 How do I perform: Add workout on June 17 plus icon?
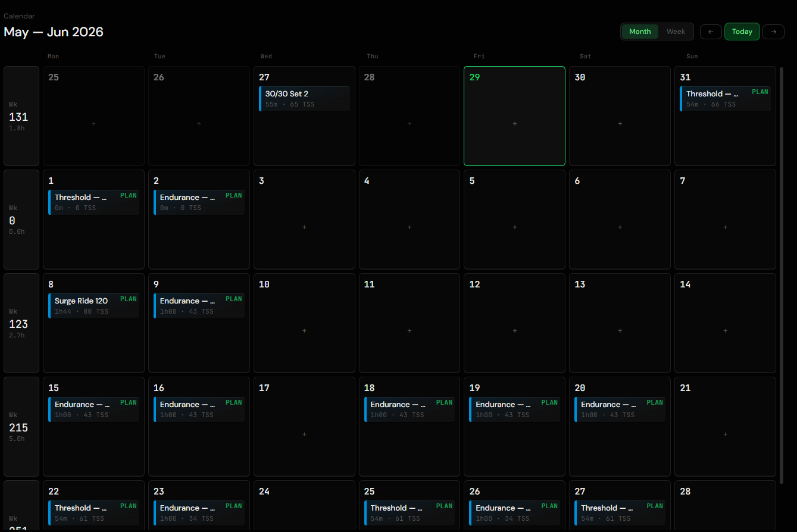pyautogui.click(x=304, y=434)
